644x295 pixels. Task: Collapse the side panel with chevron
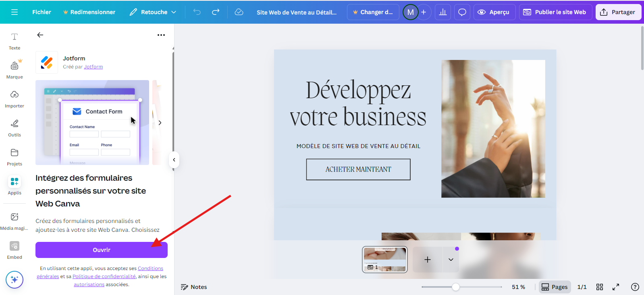tap(174, 160)
